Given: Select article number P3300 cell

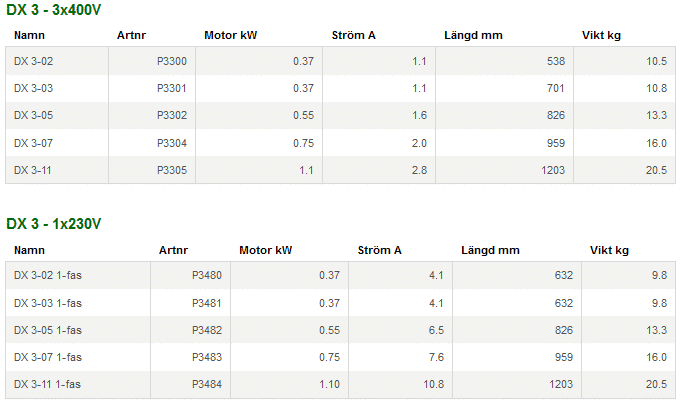Looking at the screenshot, I should (172, 62).
